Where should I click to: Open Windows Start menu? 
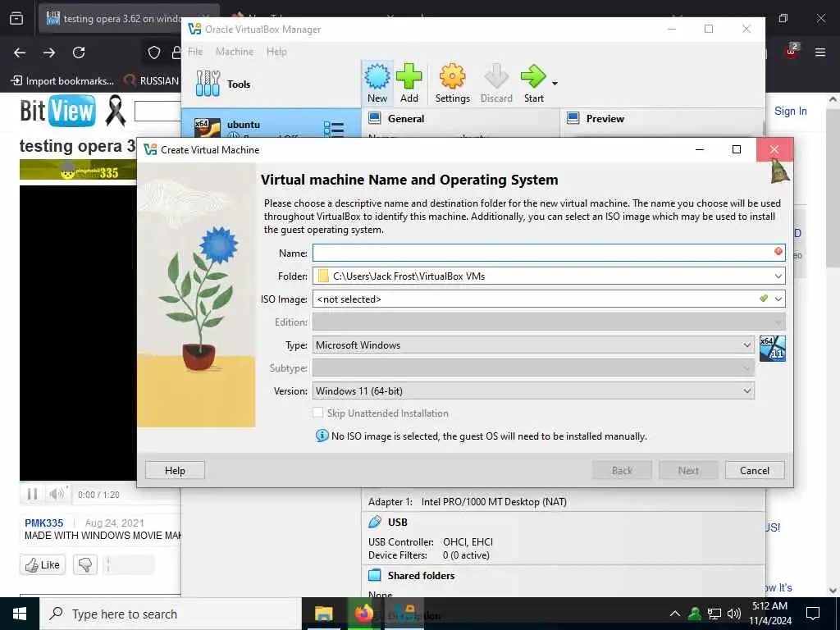pyautogui.click(x=20, y=614)
